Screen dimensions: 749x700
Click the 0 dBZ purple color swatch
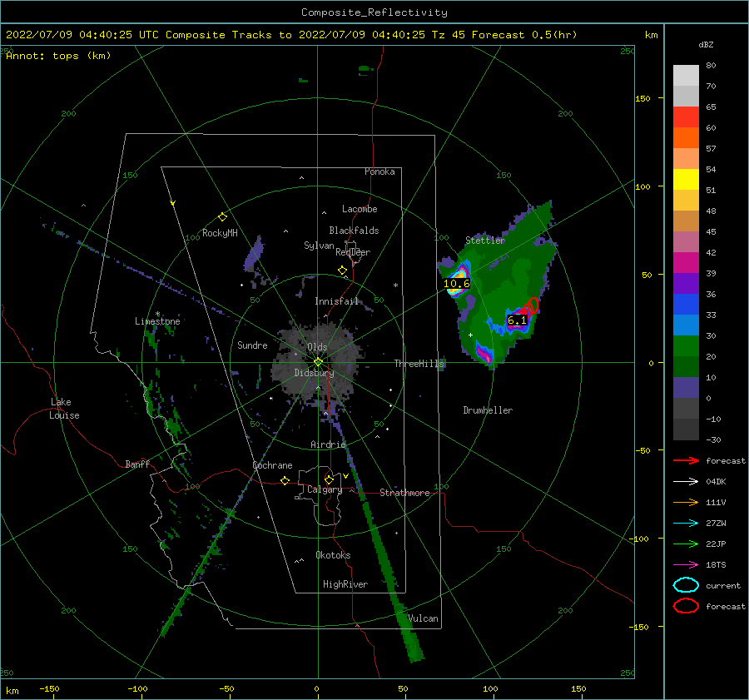pyautogui.click(x=686, y=388)
